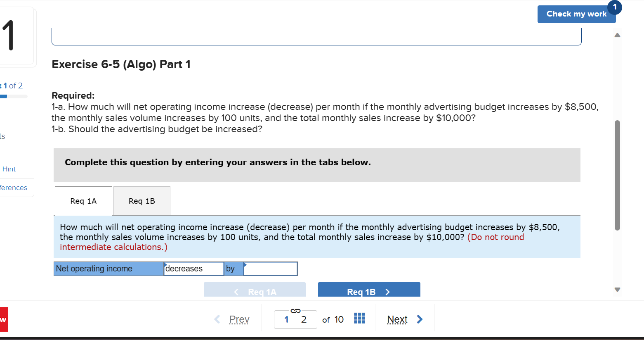This screenshot has width=644, height=340.
Task: Click the notification badge on Check my work
Action: click(x=614, y=7)
